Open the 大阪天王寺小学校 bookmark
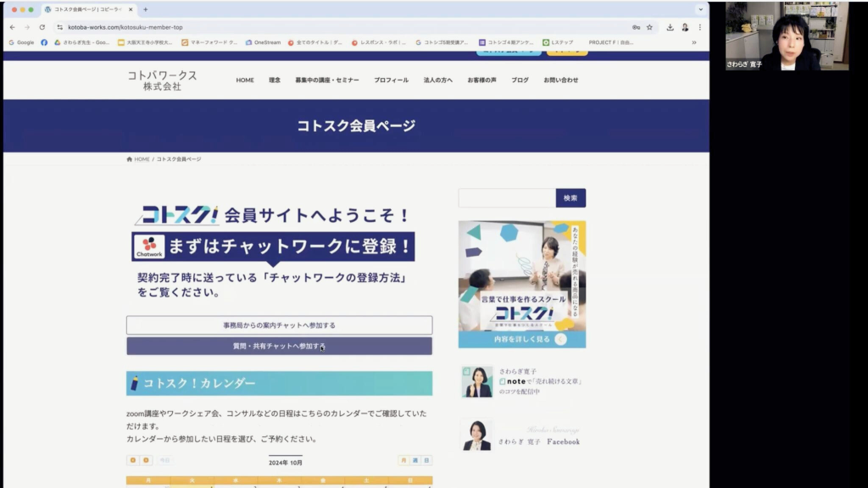Viewport: 868px width, 488px height. pos(145,42)
